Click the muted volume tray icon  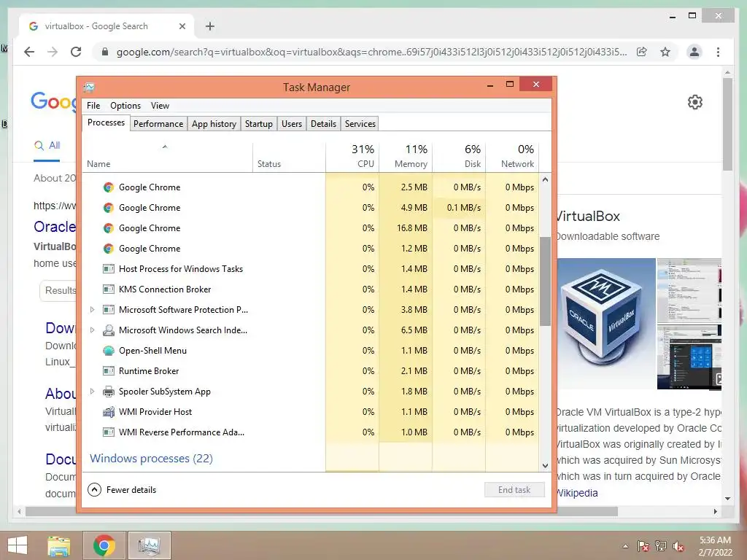click(678, 546)
